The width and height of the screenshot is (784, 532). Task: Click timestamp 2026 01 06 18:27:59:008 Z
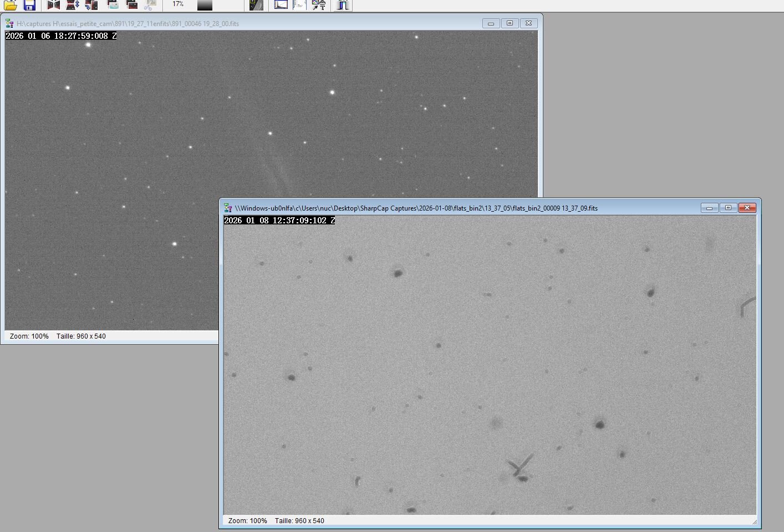(61, 36)
